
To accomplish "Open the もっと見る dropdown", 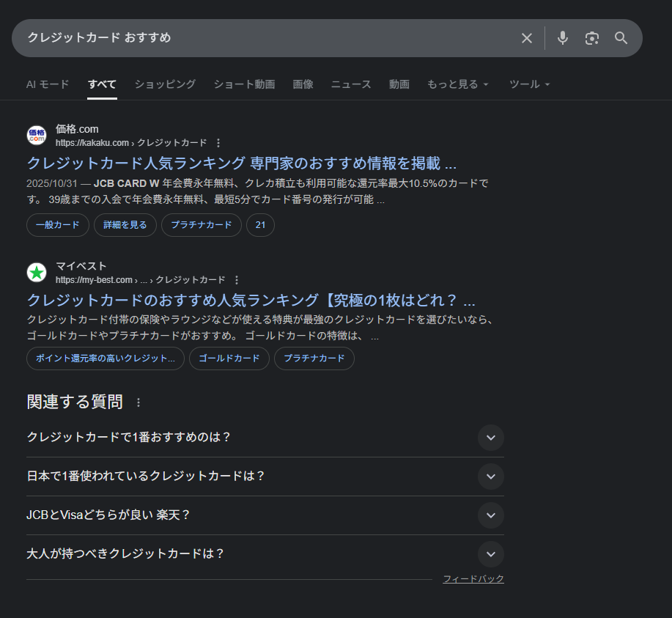I will (x=458, y=84).
